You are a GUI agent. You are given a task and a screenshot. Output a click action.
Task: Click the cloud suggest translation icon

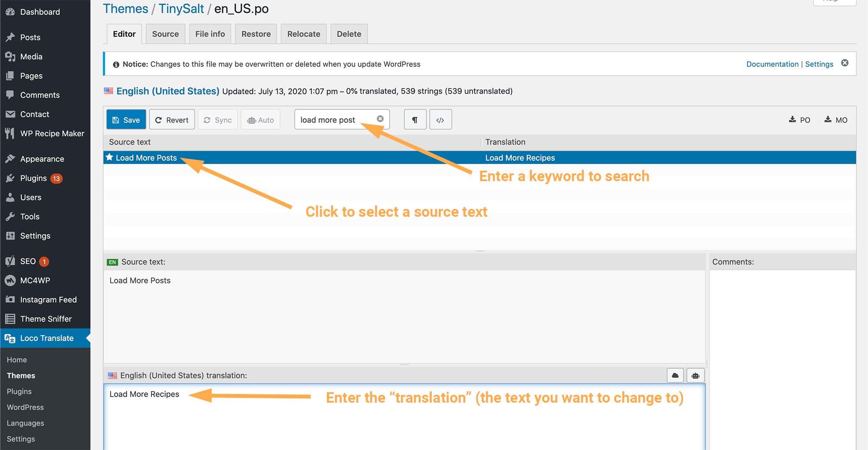point(675,375)
